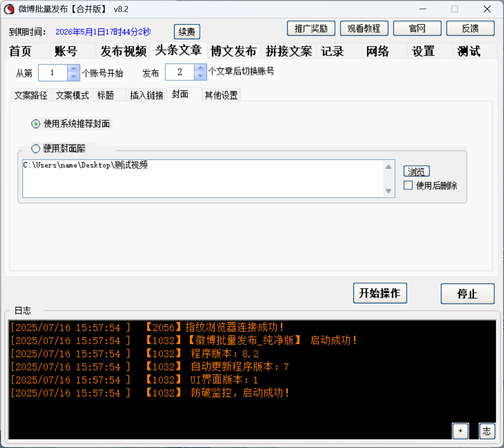Click the 志 button in log panel
The width and height of the screenshot is (504, 448).
tap(487, 431)
